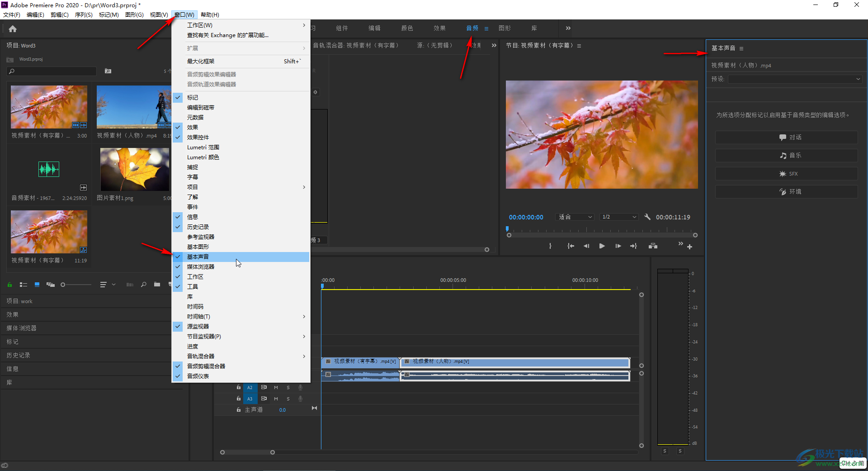Assign 对话 audio type
Image resolution: width=868 pixels, height=471 pixels.
coord(786,138)
